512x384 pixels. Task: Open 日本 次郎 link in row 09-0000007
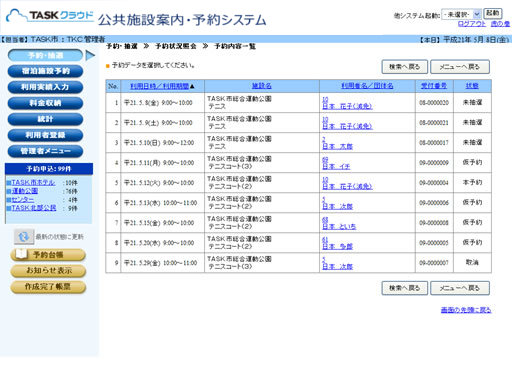coord(337,266)
